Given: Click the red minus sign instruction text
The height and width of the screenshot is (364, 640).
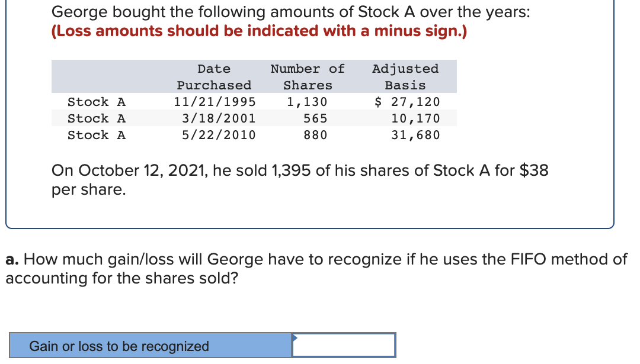Looking at the screenshot, I should [259, 31].
